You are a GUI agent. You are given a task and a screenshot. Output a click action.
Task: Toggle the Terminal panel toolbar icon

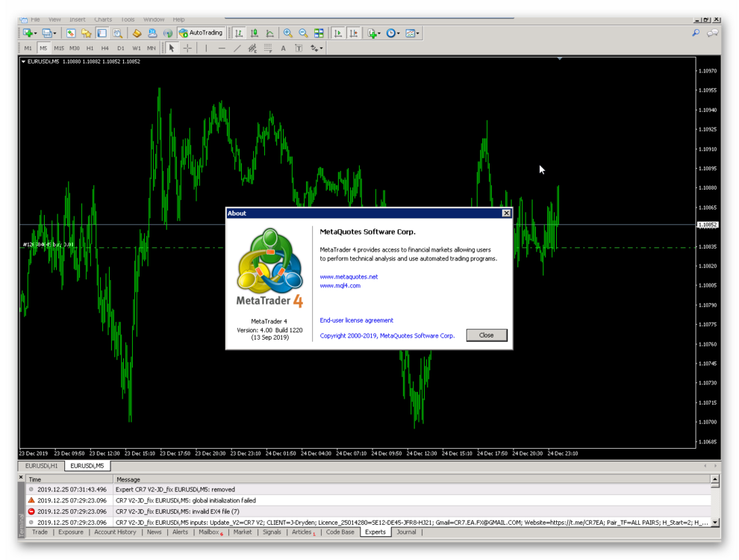coord(102,33)
